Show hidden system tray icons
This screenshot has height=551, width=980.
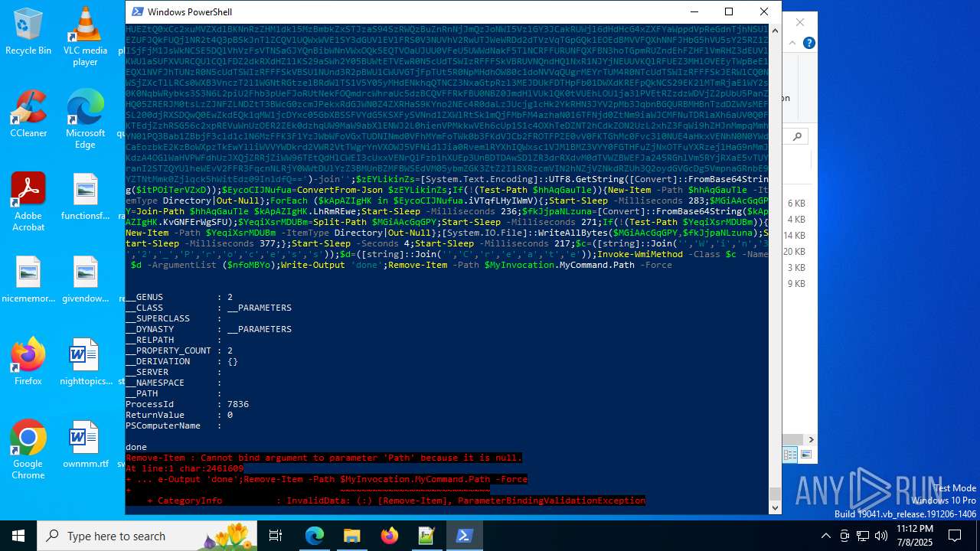(x=825, y=536)
